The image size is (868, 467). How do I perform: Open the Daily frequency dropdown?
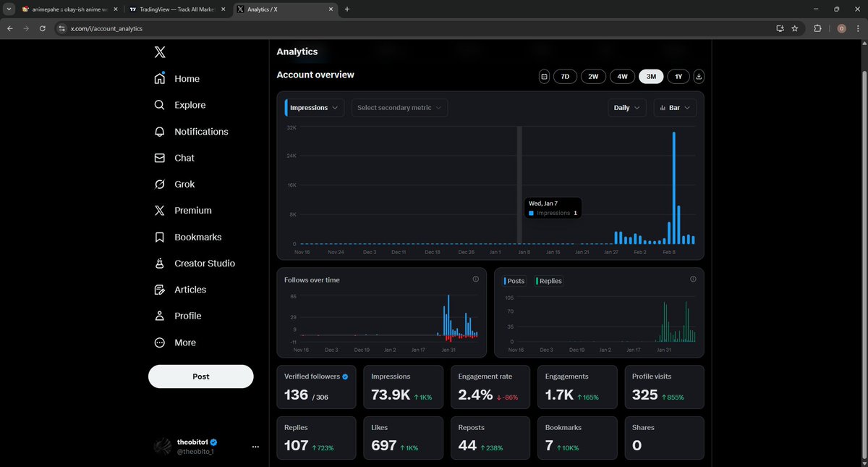tap(626, 107)
